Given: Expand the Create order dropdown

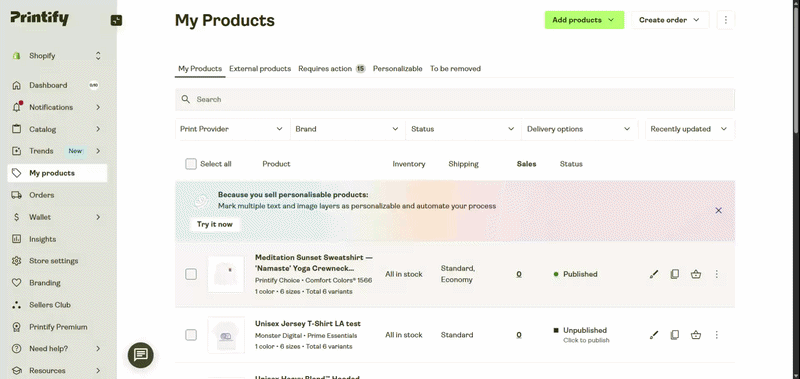Looking at the screenshot, I should click(x=670, y=20).
